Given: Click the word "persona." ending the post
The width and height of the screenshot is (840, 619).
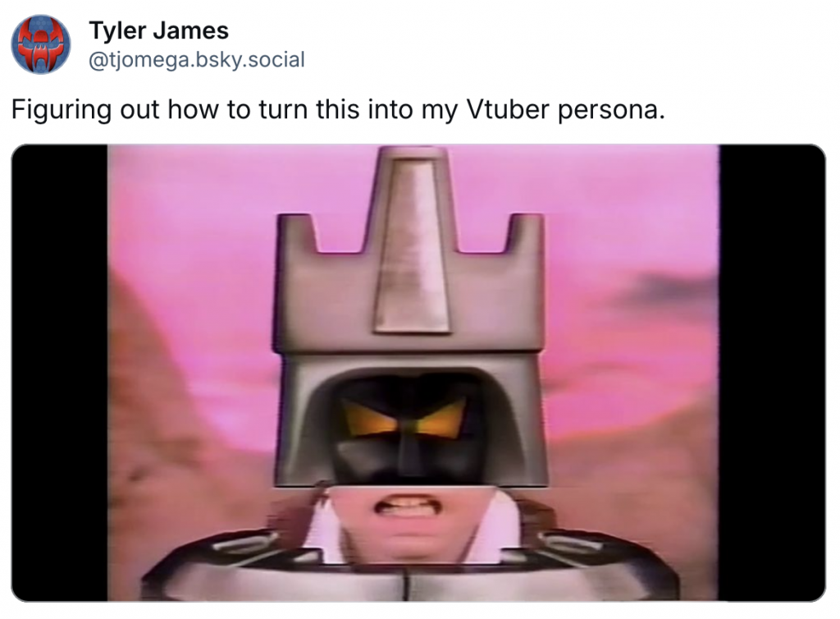Looking at the screenshot, I should coord(611,109).
